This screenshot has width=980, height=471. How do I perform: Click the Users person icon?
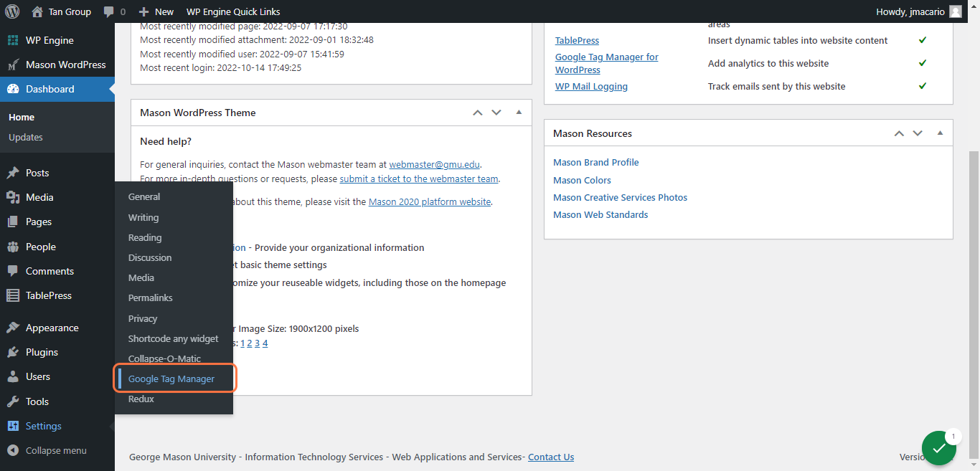coord(13,376)
